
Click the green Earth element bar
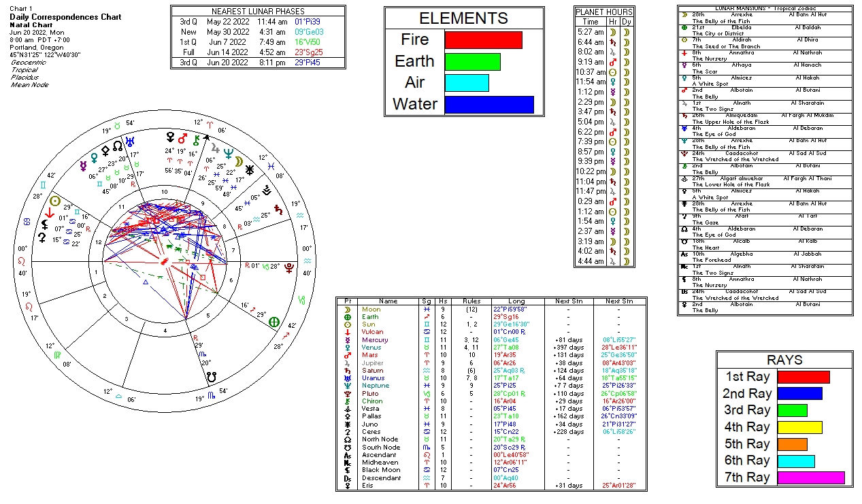click(x=472, y=62)
